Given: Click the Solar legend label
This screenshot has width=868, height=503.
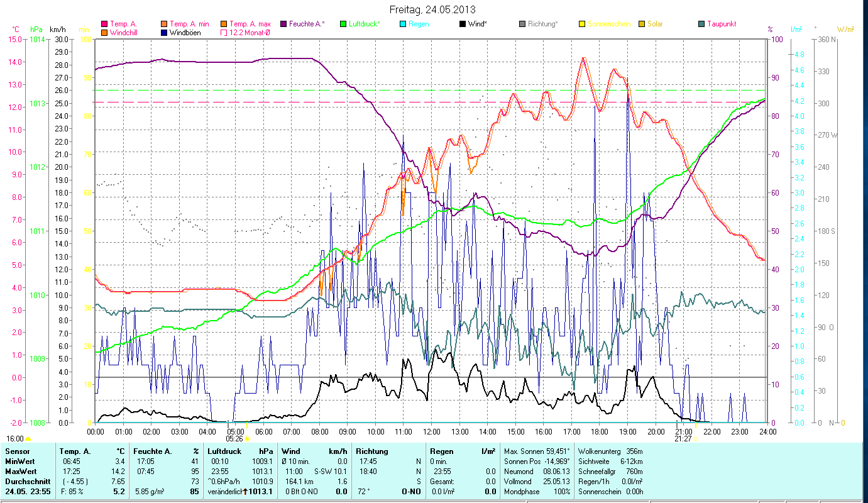Looking at the screenshot, I should tap(655, 24).
